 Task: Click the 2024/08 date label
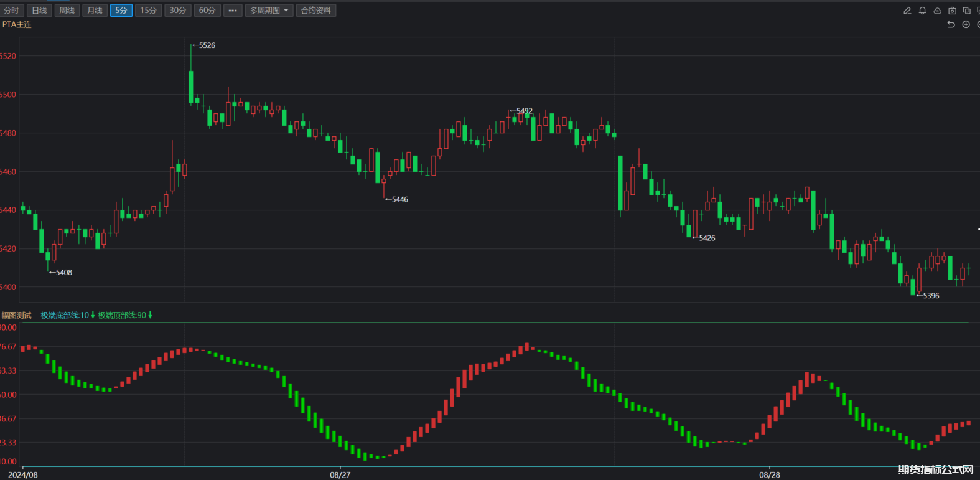point(22,474)
